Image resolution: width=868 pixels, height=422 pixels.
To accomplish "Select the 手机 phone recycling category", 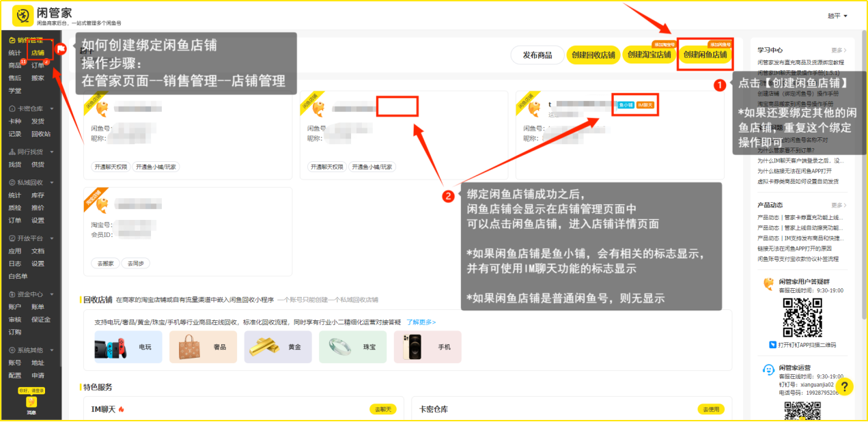I will (x=427, y=347).
